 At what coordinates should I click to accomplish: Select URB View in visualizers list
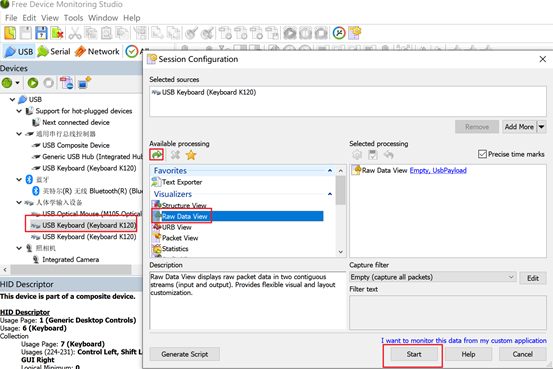(x=177, y=227)
